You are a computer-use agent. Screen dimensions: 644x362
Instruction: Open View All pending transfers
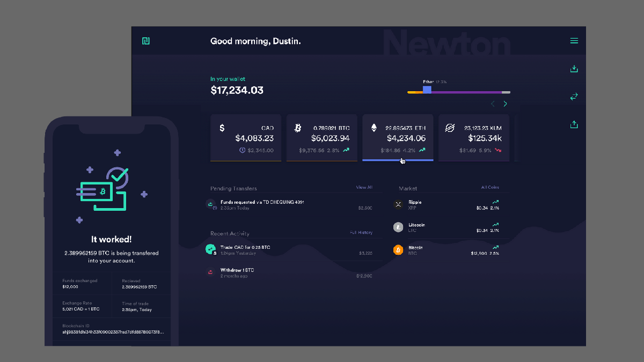click(x=364, y=187)
